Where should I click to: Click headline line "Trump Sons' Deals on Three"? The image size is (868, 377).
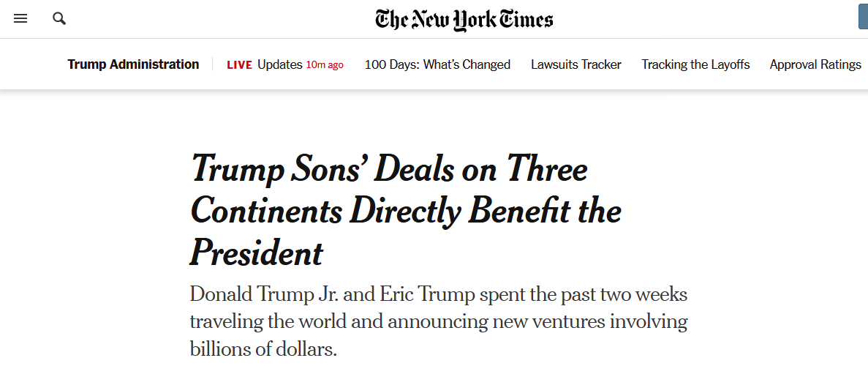pos(388,168)
